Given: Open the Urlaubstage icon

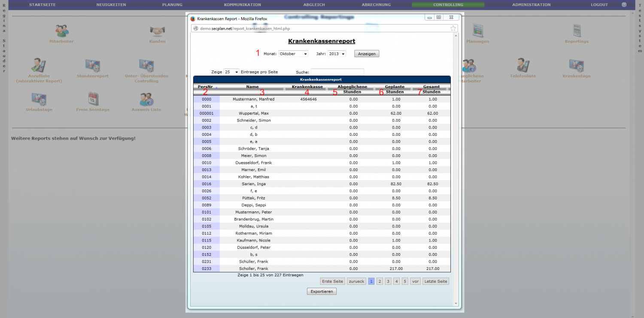Looking at the screenshot, I should coord(39,99).
